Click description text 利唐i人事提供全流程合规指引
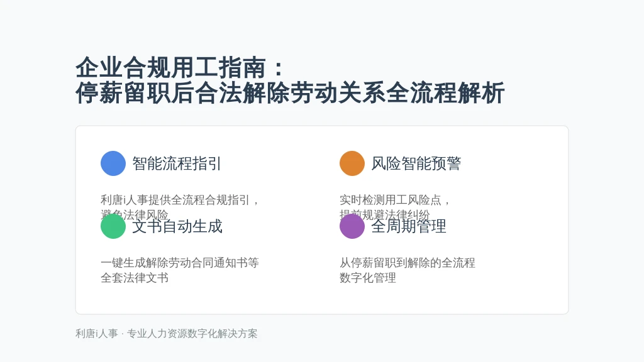This screenshot has width=644, height=362. point(175,200)
